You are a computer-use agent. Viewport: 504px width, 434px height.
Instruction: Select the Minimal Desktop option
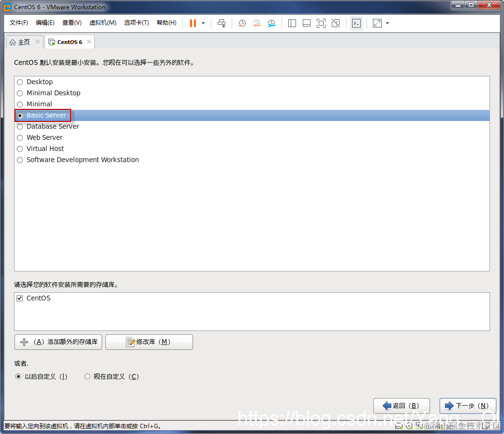20,93
